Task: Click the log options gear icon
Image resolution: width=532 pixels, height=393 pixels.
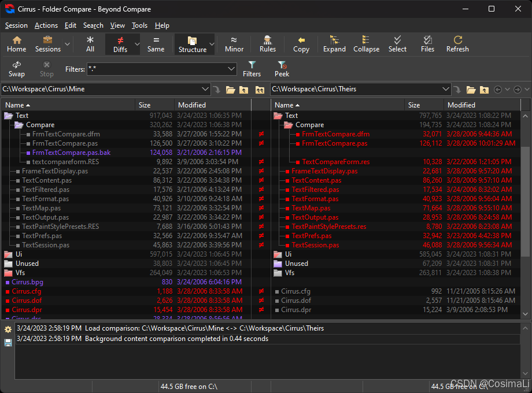Action: (x=8, y=329)
